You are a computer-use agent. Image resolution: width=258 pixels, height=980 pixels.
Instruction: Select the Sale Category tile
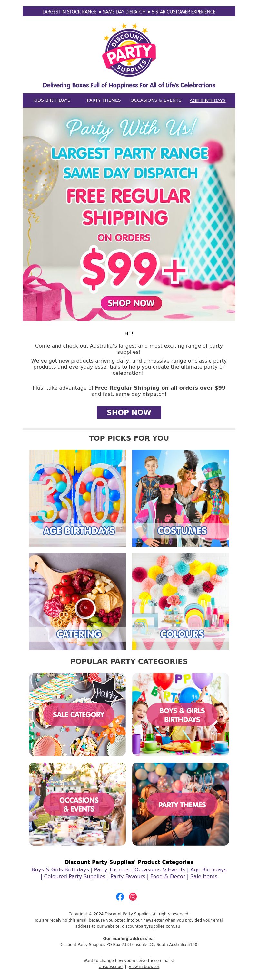[77, 714]
